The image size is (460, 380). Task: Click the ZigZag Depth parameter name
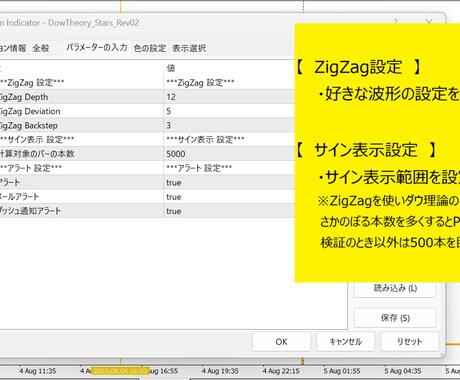tap(24, 97)
